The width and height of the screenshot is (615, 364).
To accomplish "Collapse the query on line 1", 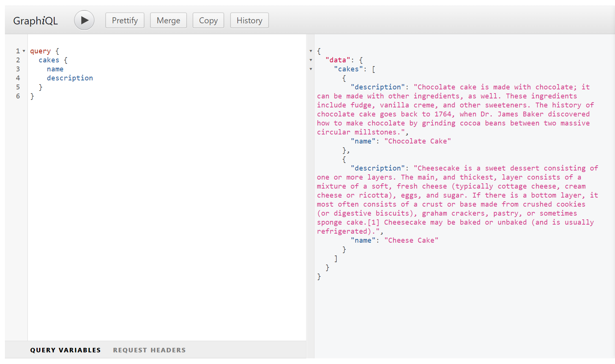I will 23,50.
